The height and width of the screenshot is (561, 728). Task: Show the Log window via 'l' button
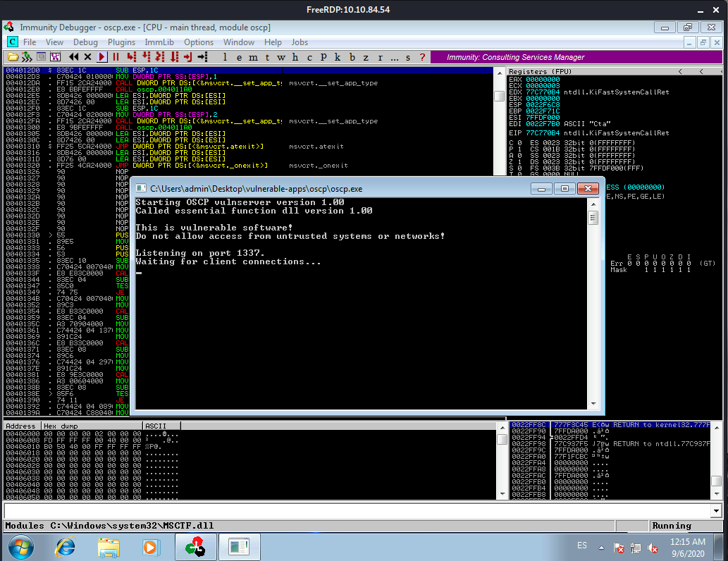point(226,57)
